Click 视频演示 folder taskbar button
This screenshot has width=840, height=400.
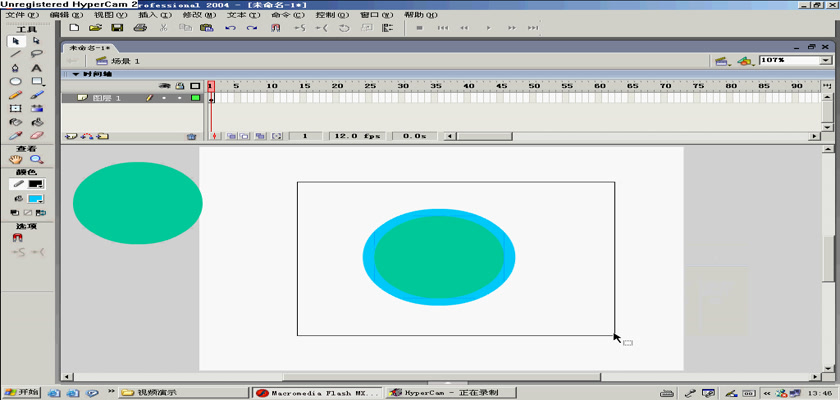point(182,393)
